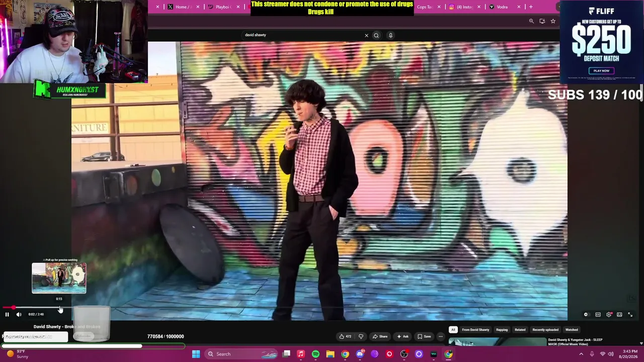Open the Windows Start menu
This screenshot has height=362, width=644.
tap(196, 354)
